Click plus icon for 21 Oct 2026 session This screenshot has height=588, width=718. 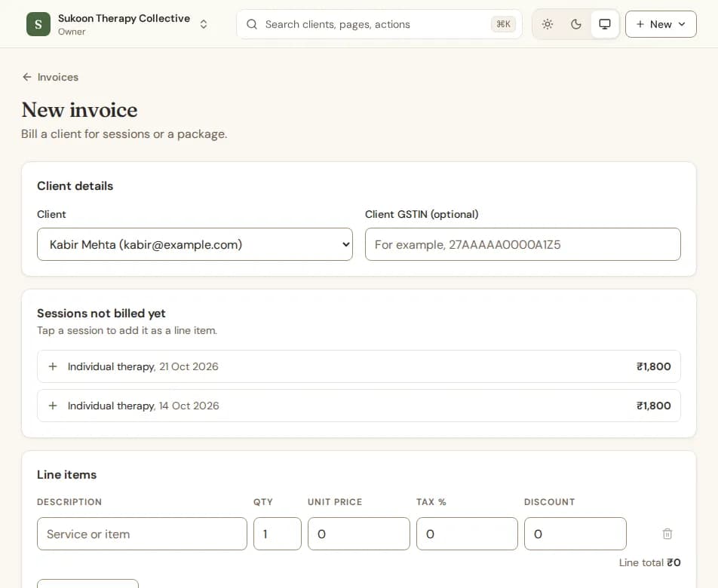click(53, 366)
